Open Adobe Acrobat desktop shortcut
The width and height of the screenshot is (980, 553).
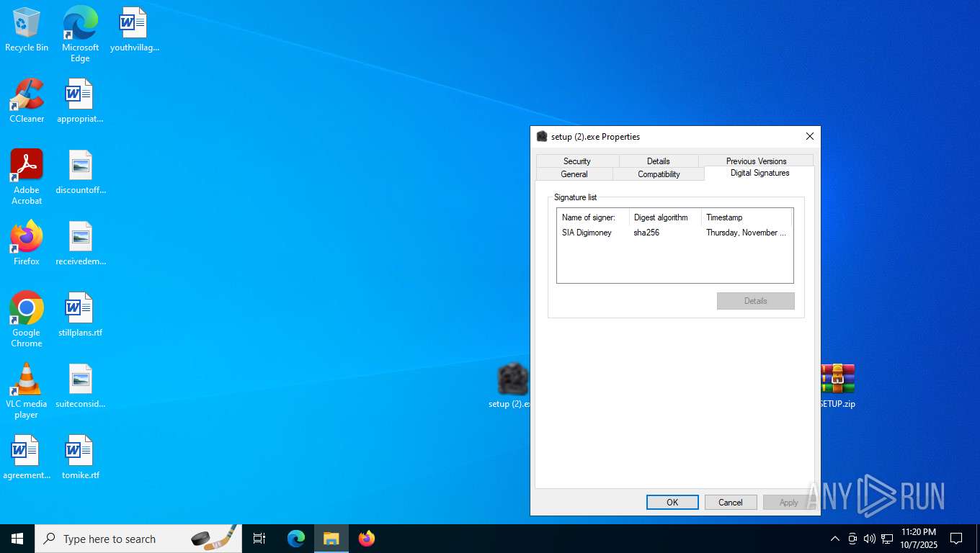tap(27, 176)
